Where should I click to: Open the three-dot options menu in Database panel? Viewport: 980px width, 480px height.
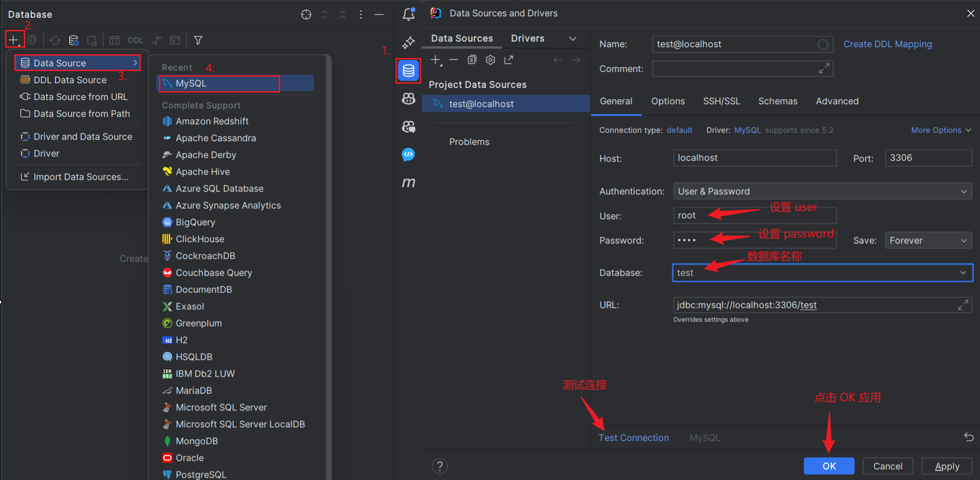click(361, 14)
